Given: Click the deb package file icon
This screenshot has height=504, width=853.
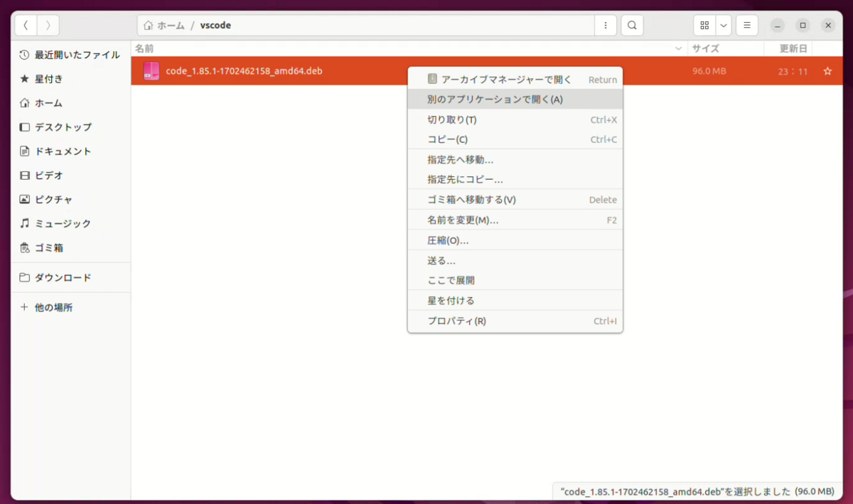Looking at the screenshot, I should pyautogui.click(x=151, y=71).
